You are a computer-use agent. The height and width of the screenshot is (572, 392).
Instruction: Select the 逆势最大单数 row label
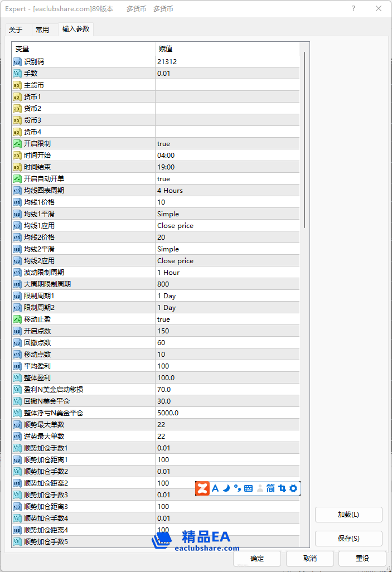tap(44, 437)
